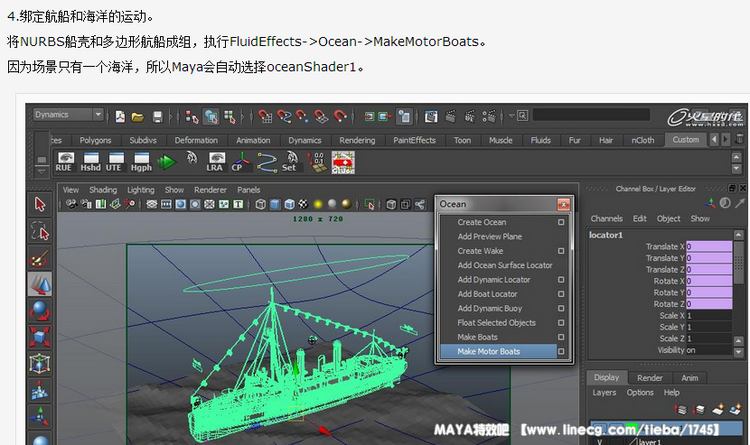Open the Render View window icon
750x445 pixels.
pyautogui.click(x=431, y=116)
